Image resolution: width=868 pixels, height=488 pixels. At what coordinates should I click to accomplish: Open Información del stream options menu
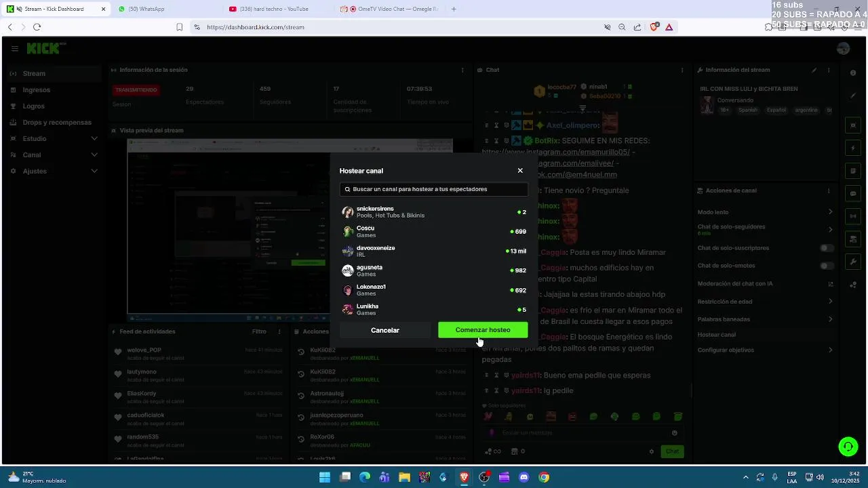point(829,70)
